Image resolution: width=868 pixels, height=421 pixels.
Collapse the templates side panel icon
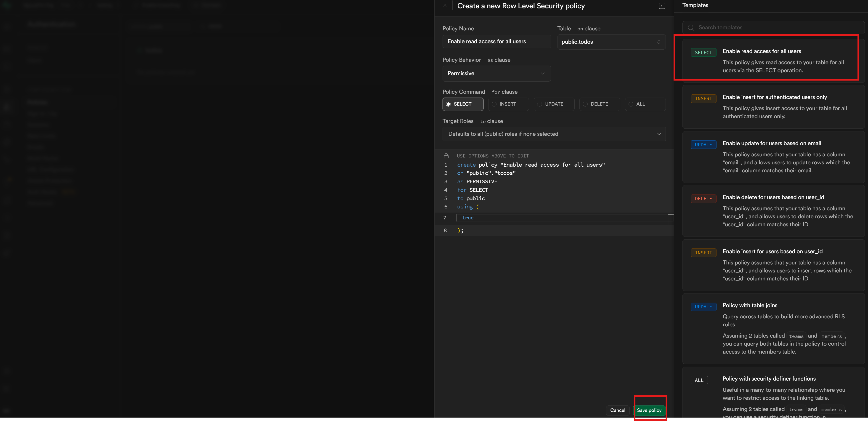click(x=662, y=6)
